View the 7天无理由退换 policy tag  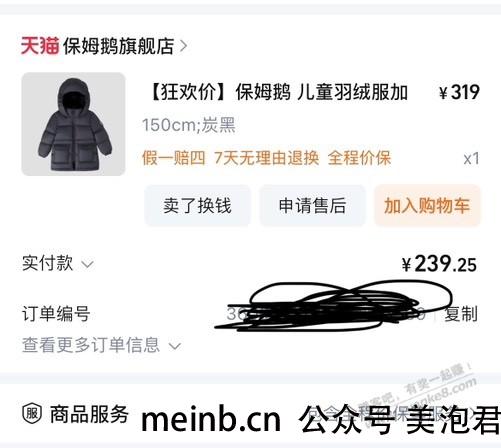pyautogui.click(x=266, y=158)
